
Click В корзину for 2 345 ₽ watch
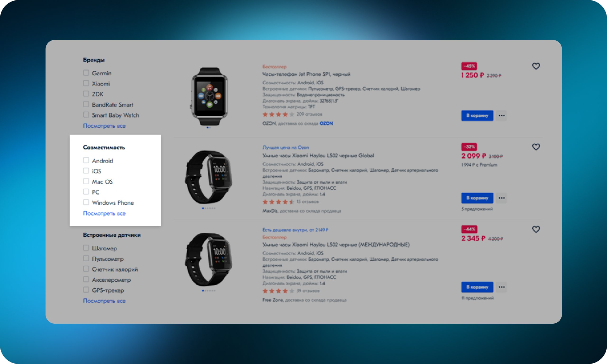(477, 287)
